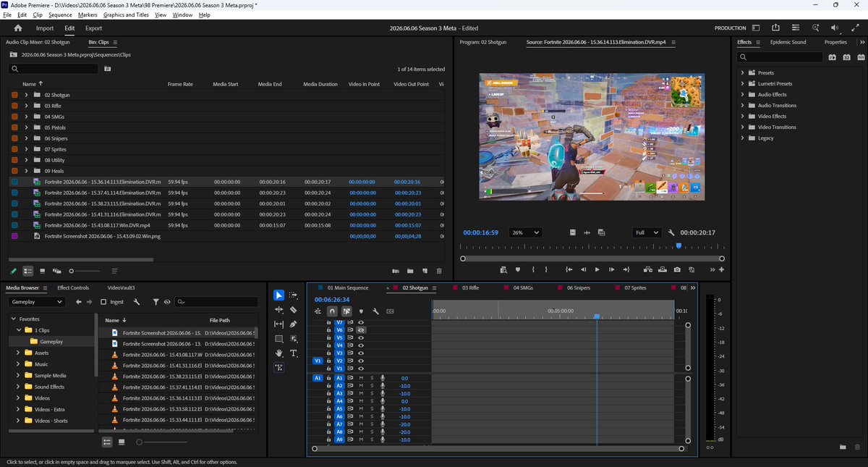This screenshot has width=868, height=467.
Task: Open the 26% zoom level dropdown
Action: pyautogui.click(x=526, y=232)
